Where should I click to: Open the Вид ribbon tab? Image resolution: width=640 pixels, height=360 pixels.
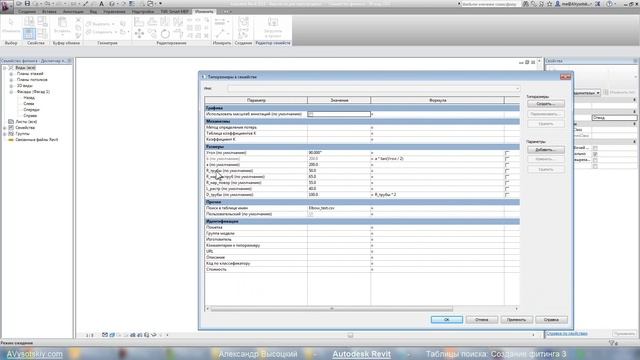point(93,12)
